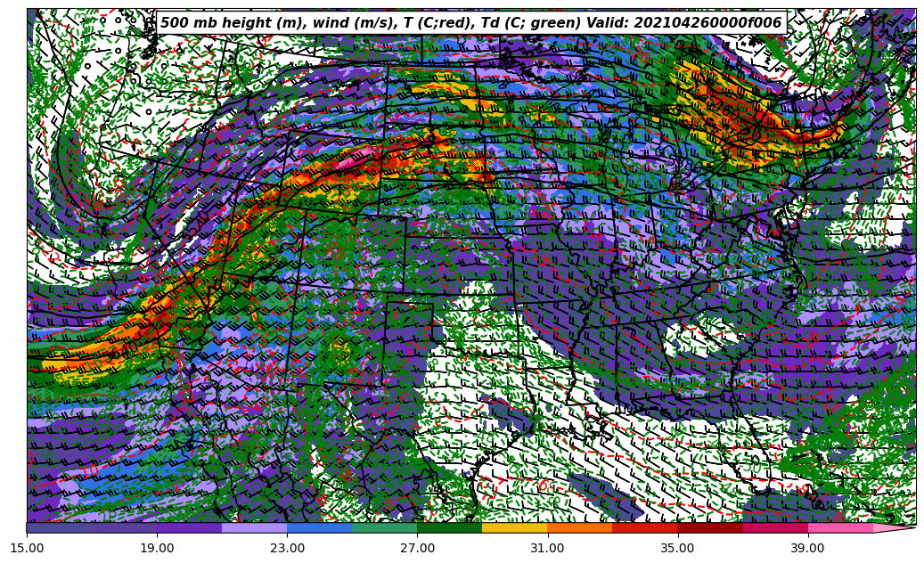
Task: Pick the bright blue colorbar segment
Action: (320, 528)
